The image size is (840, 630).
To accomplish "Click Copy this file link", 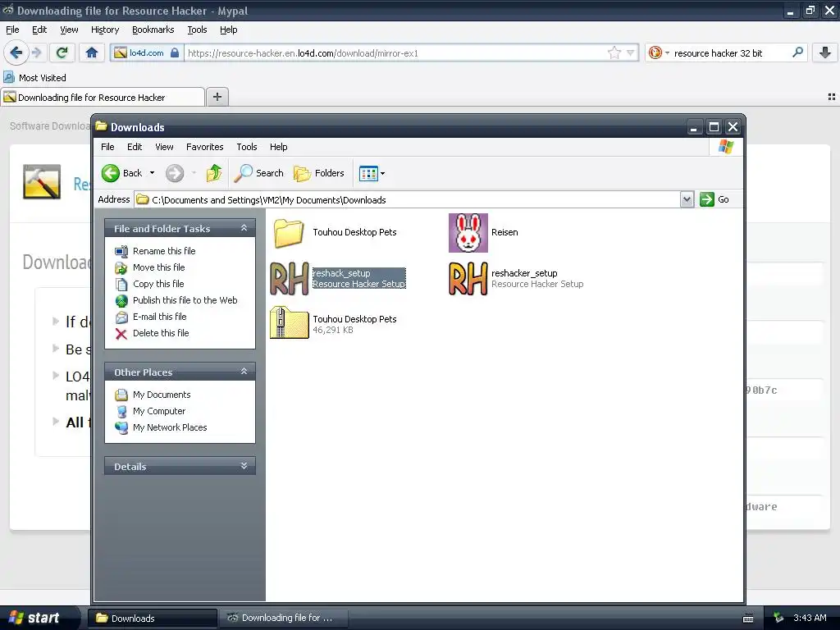I will pyautogui.click(x=158, y=284).
